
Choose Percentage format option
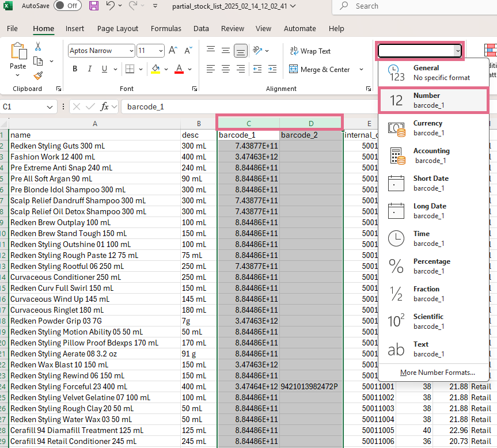433,266
